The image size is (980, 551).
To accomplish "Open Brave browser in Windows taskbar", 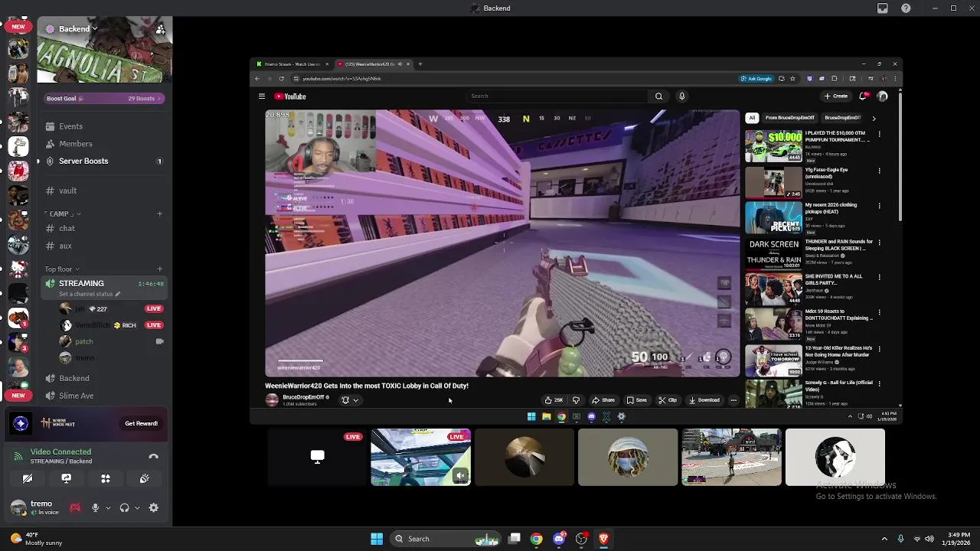I will click(603, 539).
